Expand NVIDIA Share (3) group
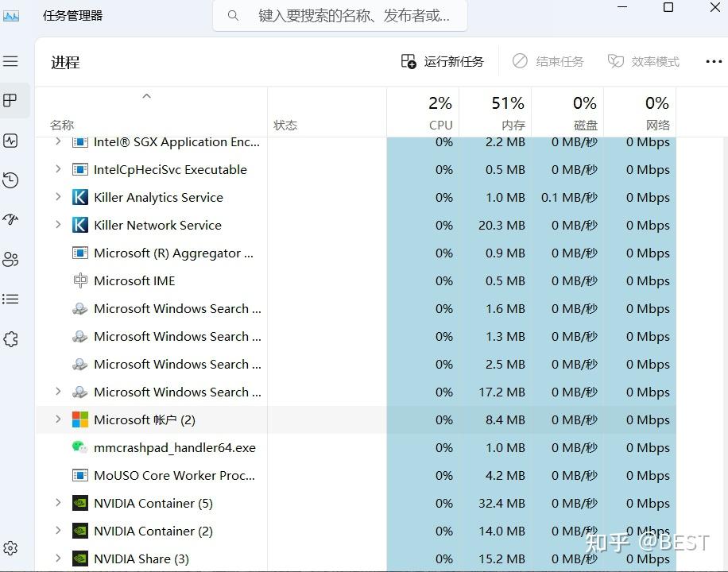The height and width of the screenshot is (572, 728). (58, 558)
